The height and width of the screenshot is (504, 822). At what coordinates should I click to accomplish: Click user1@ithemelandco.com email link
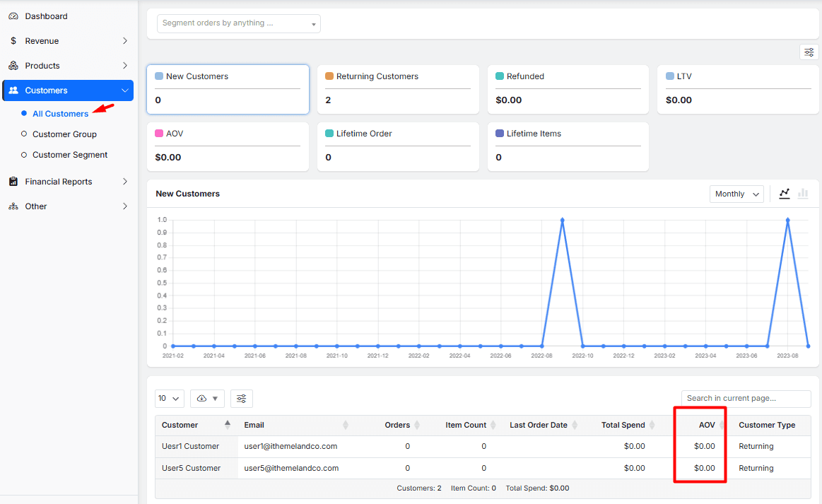[x=290, y=446]
